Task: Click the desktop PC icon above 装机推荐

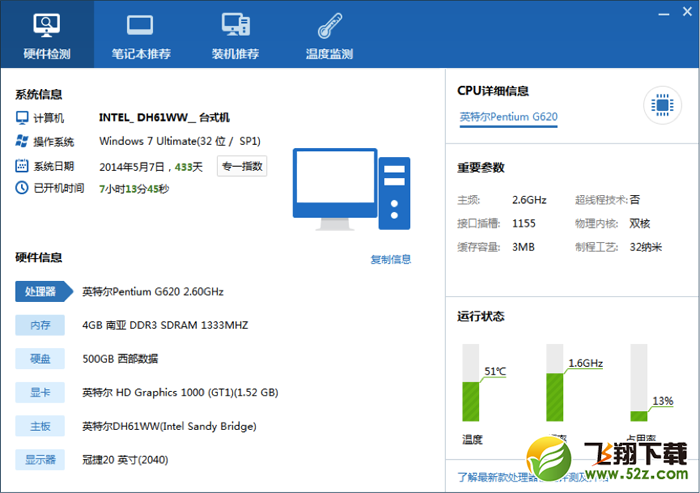Action: pos(236,25)
